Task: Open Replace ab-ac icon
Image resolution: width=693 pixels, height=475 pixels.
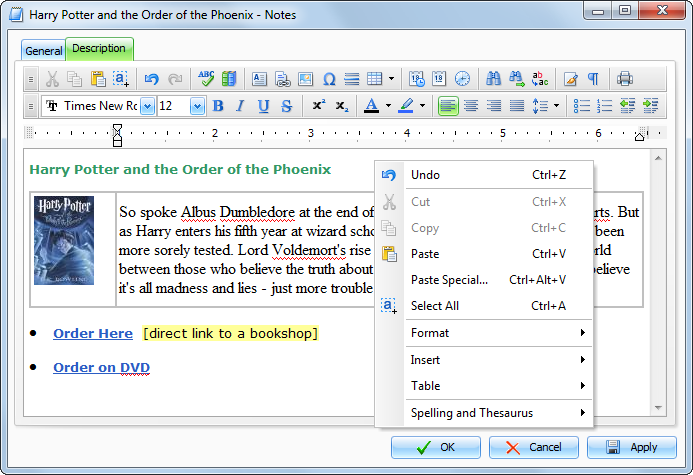Action: pyautogui.click(x=540, y=79)
